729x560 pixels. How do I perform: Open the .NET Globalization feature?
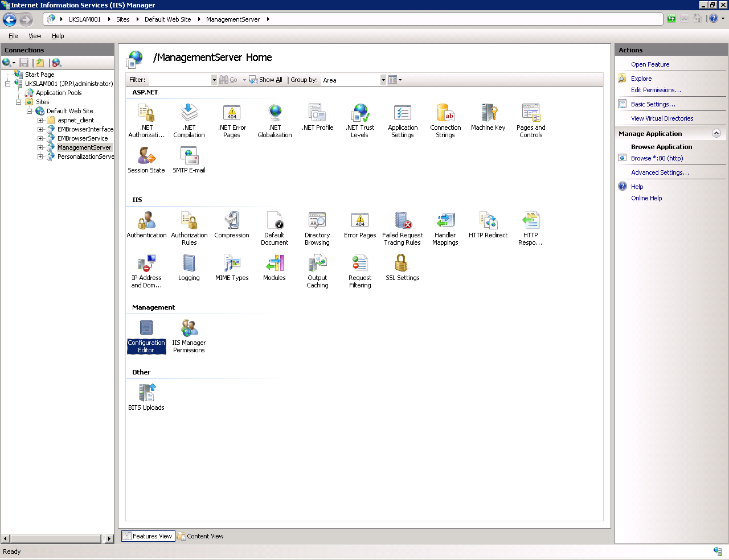click(275, 121)
